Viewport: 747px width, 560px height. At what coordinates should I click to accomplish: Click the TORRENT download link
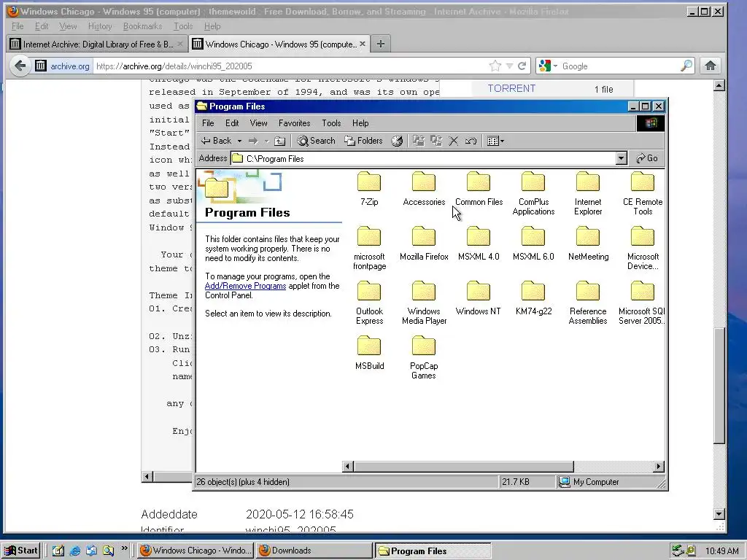[511, 88]
